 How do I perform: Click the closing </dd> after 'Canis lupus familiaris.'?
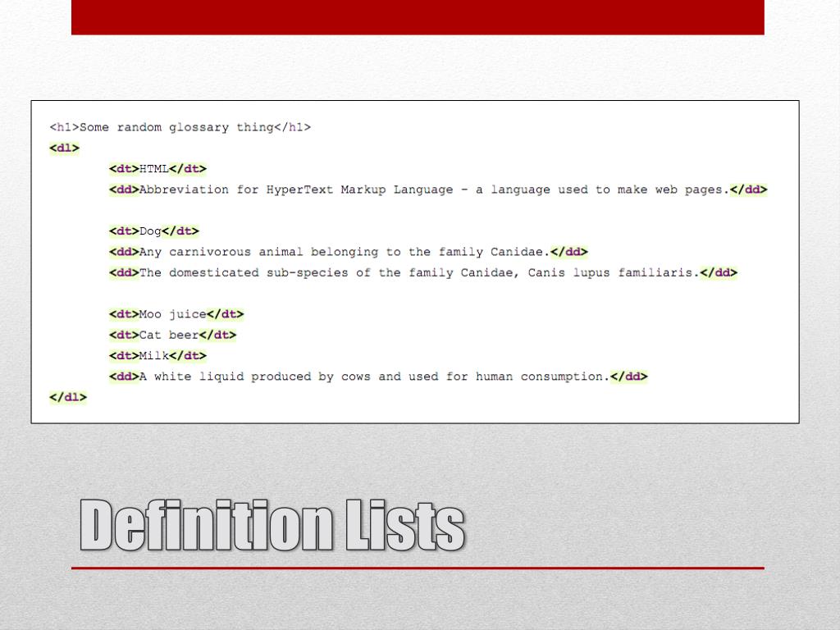pyautogui.click(x=719, y=272)
